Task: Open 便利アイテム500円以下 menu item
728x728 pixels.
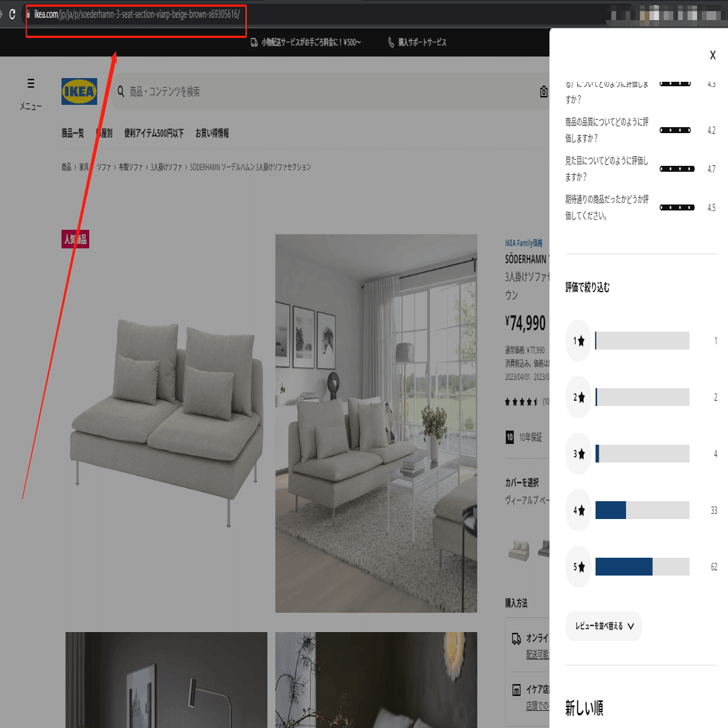Action: (154, 133)
